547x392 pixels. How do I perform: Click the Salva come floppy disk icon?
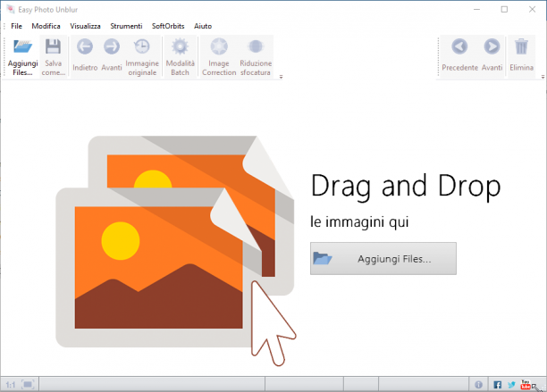pos(53,46)
